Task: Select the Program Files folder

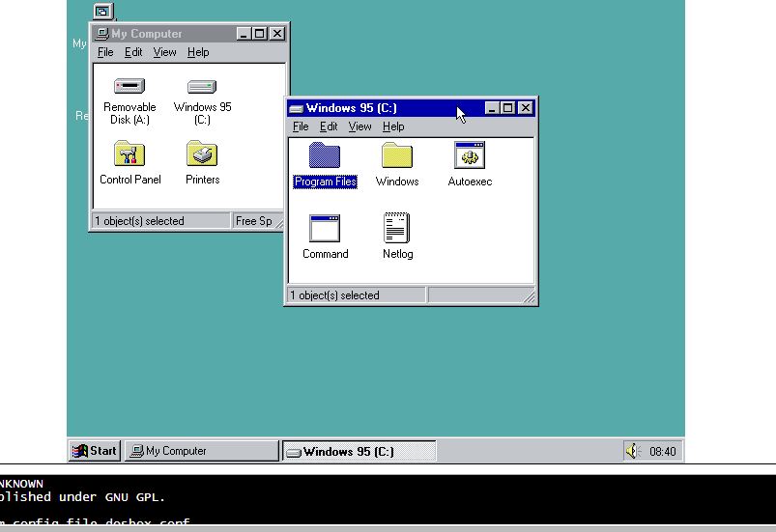Action: pos(325,156)
